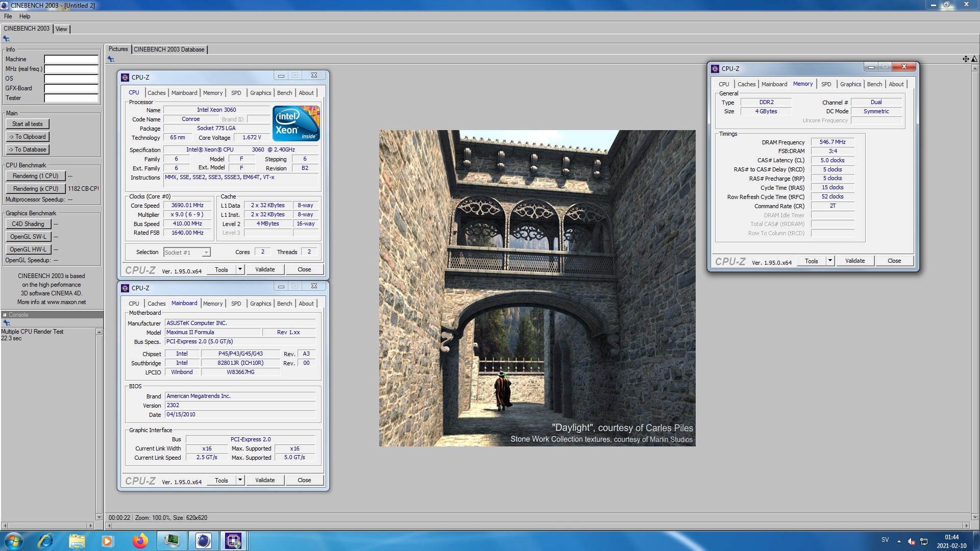Click the console panel scroll-down arrow
This screenshot has width=980, height=551.
tap(99, 517)
